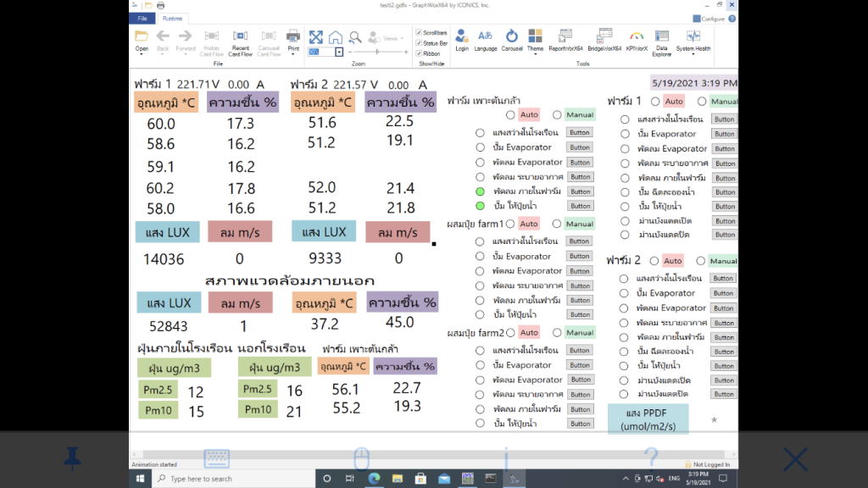Viewport: 868px width, 488px height.
Task: Expand the Open dropdown arrow
Action: pyautogui.click(x=142, y=54)
